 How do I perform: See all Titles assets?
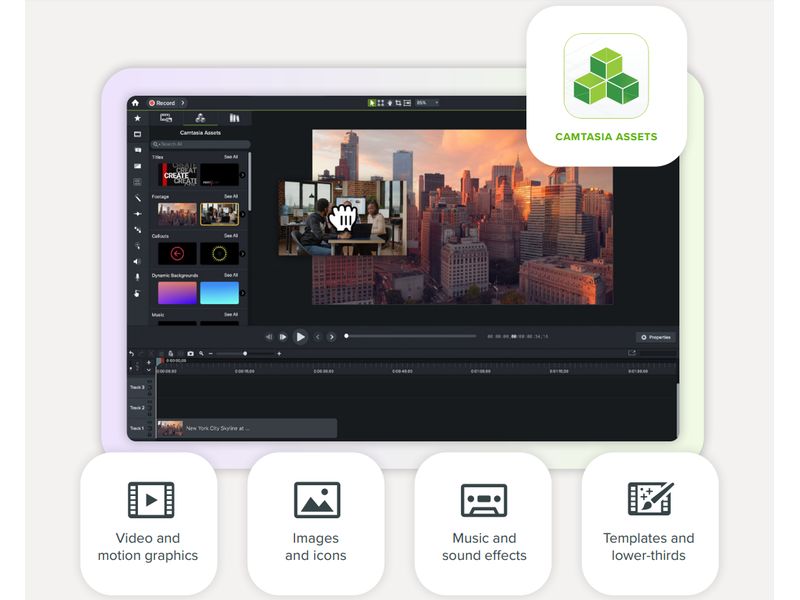coord(231,157)
